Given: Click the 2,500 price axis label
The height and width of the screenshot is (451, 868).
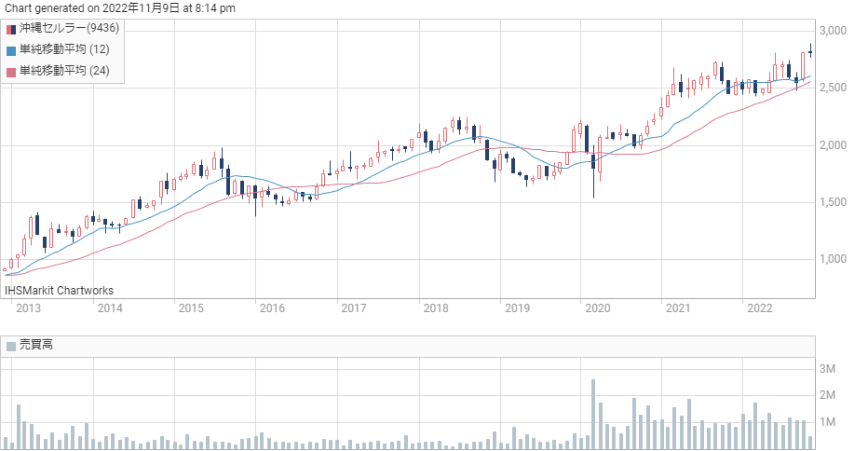Looking at the screenshot, I should 834,88.
